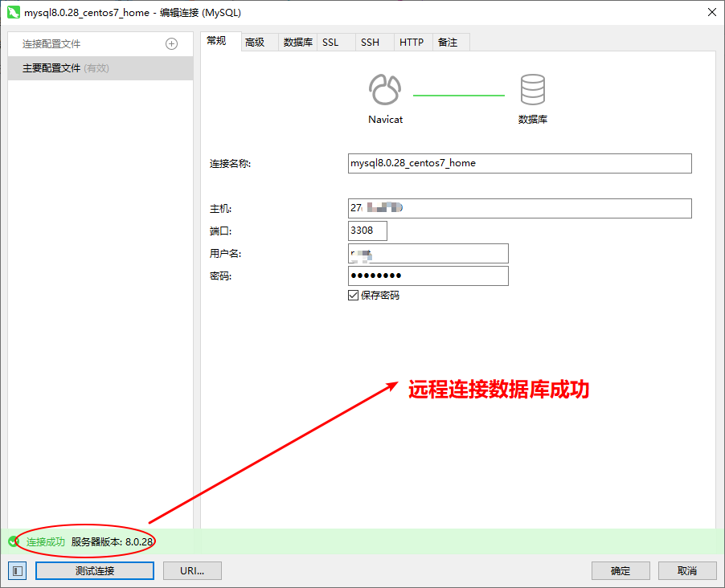
Task: Click the green connection success check icon
Action: pyautogui.click(x=14, y=541)
